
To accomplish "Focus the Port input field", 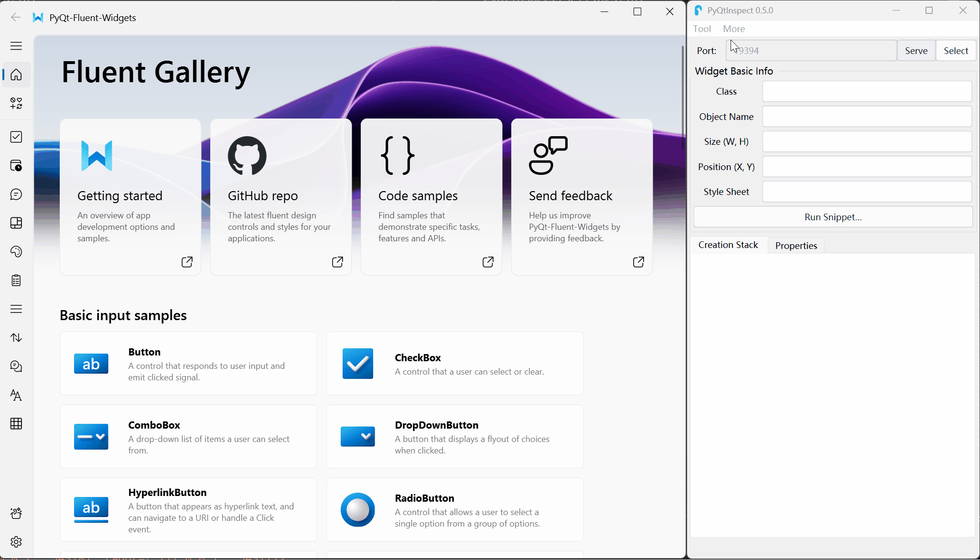I will [811, 51].
